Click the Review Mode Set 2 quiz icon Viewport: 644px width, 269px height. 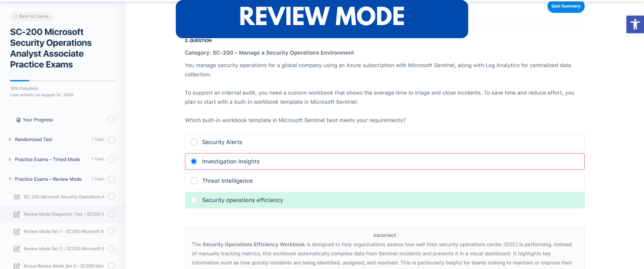(x=17, y=249)
